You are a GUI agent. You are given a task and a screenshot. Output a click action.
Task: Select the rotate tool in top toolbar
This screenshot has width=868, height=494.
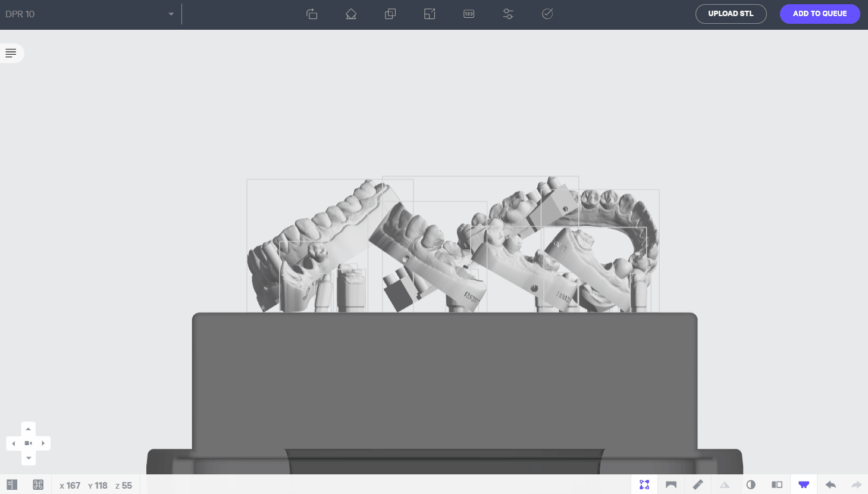click(312, 14)
